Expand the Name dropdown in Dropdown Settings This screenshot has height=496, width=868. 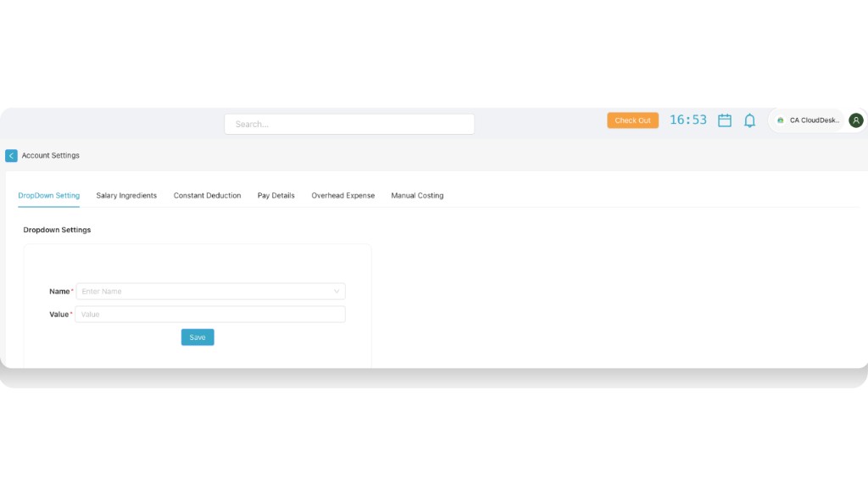click(210, 291)
